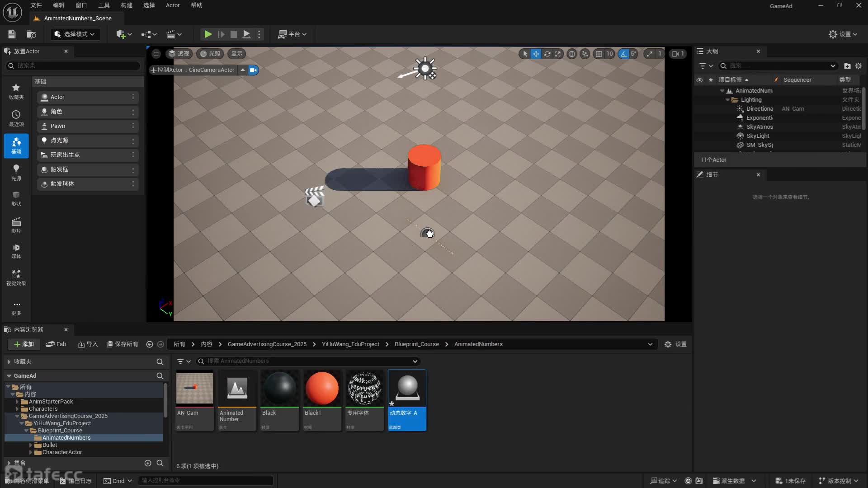868x488 pixels.
Task: Toggle the Outliner visibility eye column
Action: click(699, 80)
